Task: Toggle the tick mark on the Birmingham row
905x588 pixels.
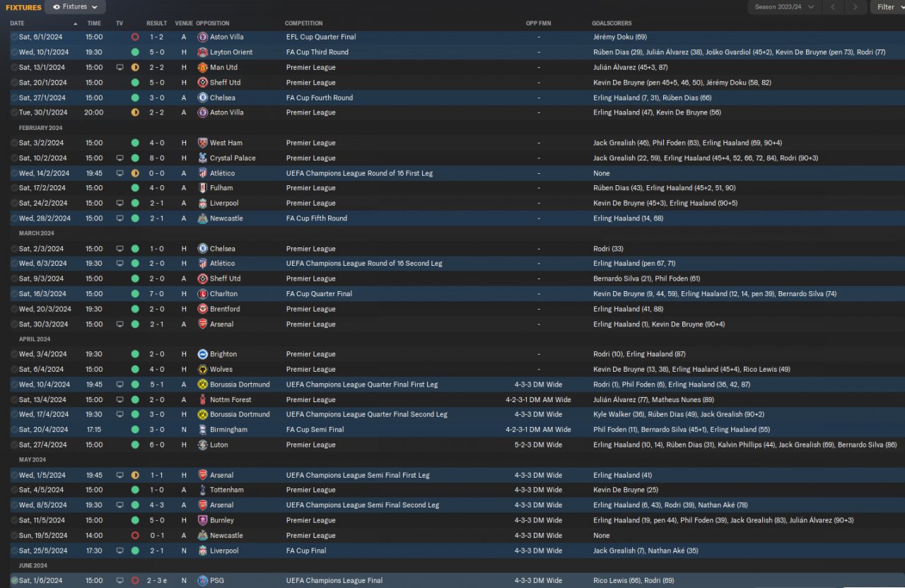Action: [x=14, y=430]
